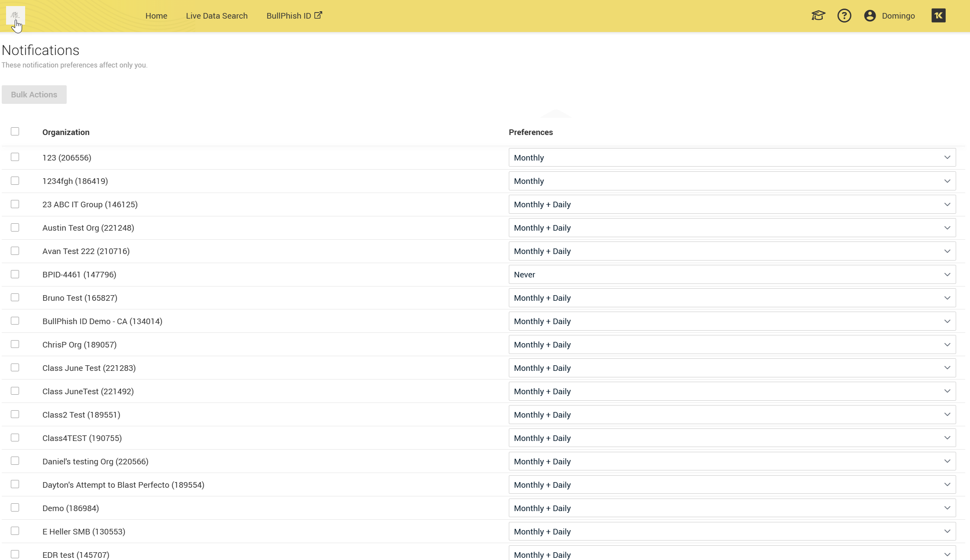The image size is (970, 560).
Task: Click the company logo icon at top-left
Action: [x=15, y=15]
